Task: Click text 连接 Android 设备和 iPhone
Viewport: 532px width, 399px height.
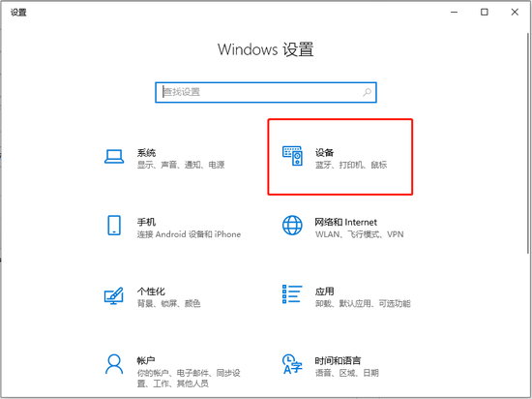Action: (189, 234)
